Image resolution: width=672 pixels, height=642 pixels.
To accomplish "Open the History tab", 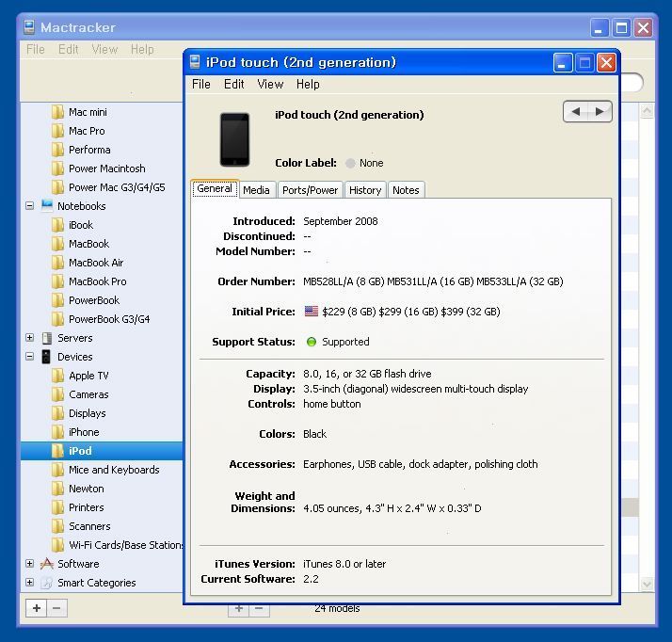I will coord(365,190).
